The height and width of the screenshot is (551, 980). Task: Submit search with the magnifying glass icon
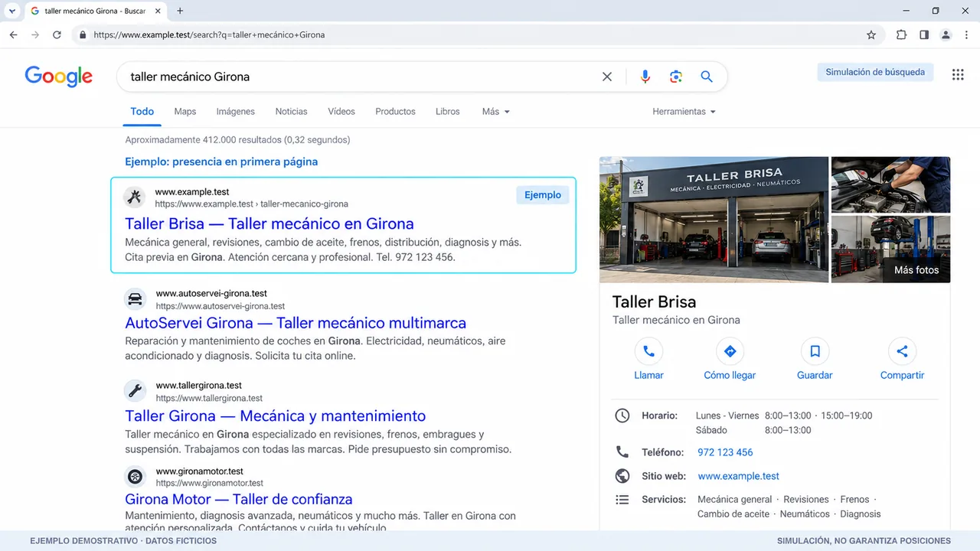[x=707, y=77]
